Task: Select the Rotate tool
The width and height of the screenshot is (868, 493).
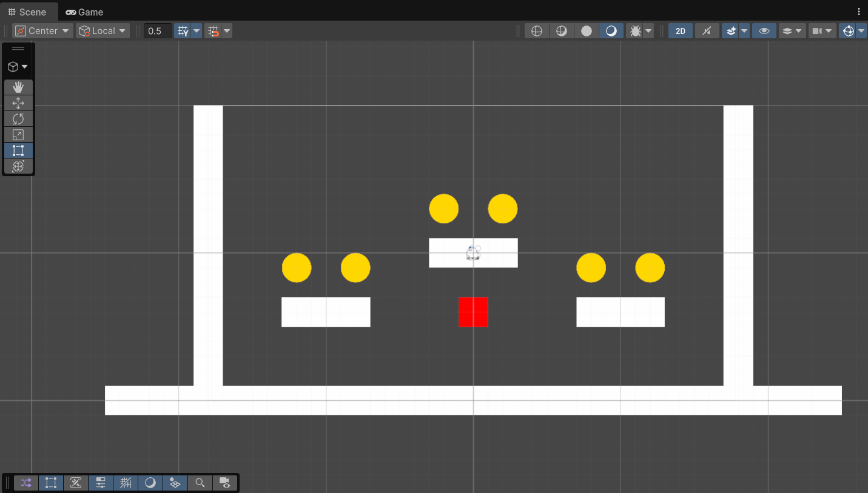Action: pos(18,119)
